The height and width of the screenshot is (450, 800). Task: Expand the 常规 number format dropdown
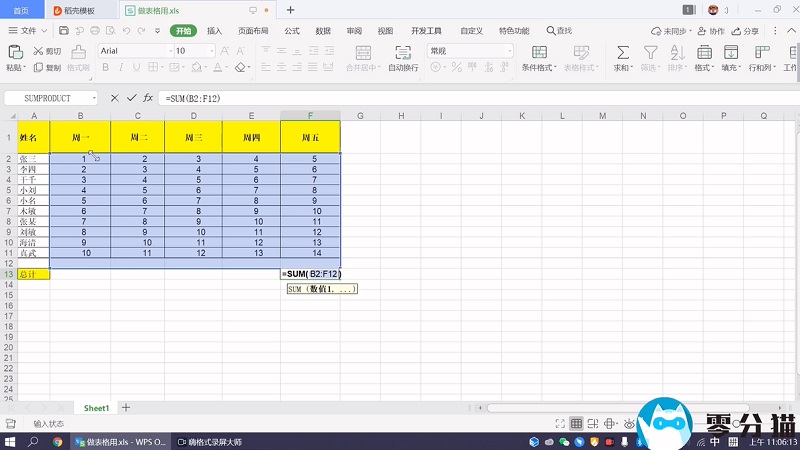click(x=509, y=51)
